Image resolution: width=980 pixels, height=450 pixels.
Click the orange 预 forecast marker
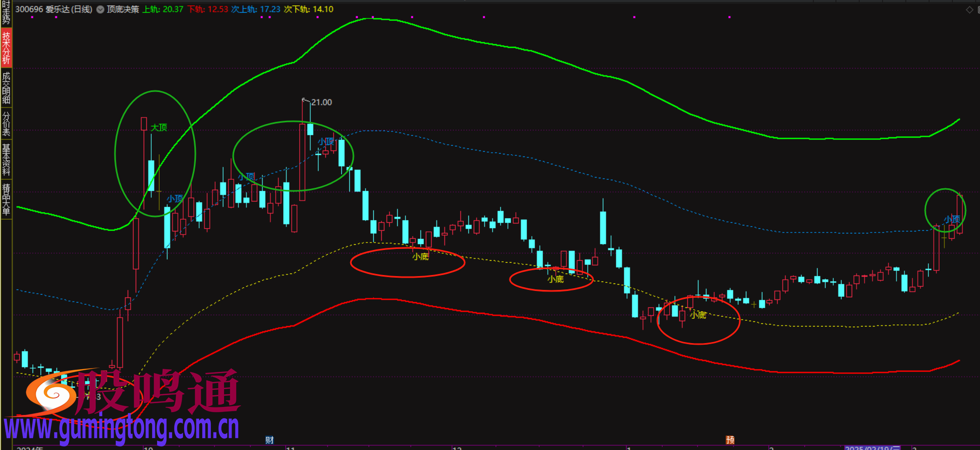click(730, 440)
